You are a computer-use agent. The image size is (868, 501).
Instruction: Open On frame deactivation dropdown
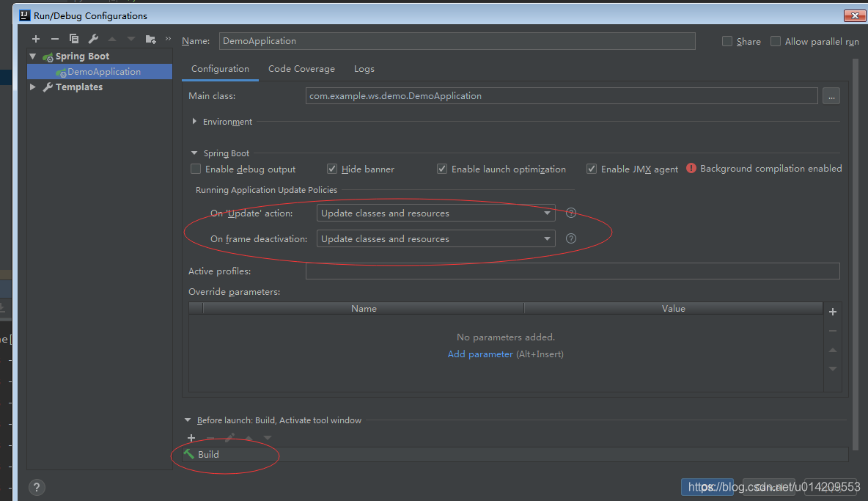click(x=435, y=238)
